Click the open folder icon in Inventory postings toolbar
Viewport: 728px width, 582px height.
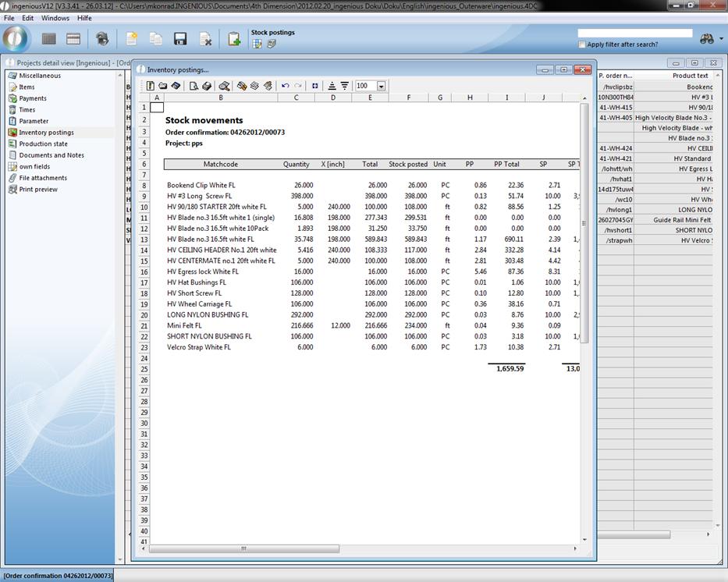[163, 86]
